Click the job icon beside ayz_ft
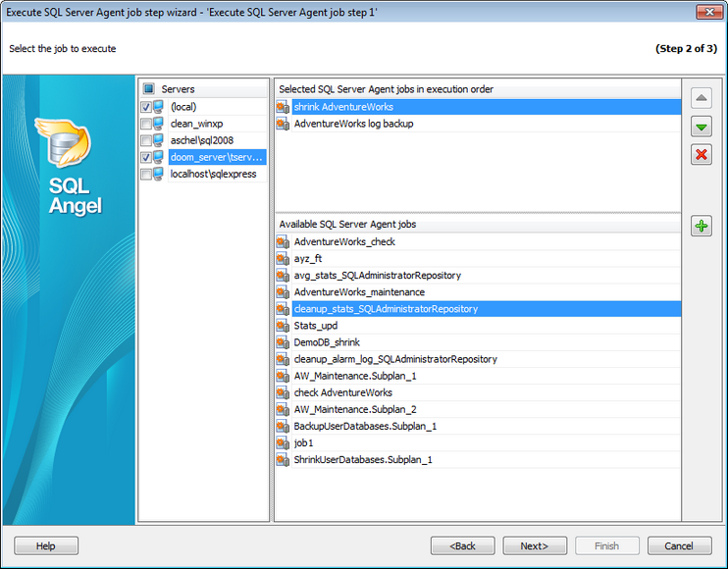The image size is (728, 569). point(283,259)
